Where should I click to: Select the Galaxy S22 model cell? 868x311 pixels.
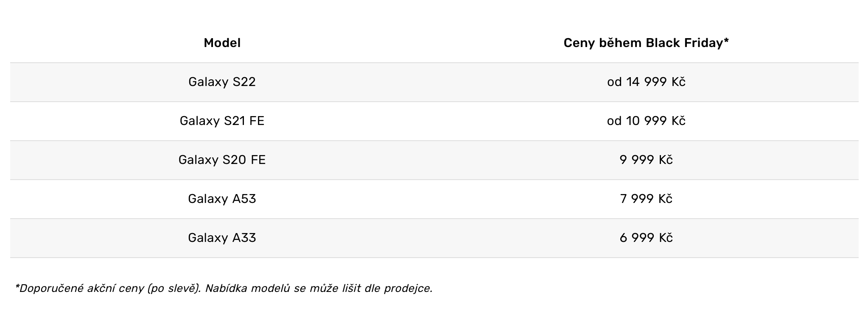(222, 82)
